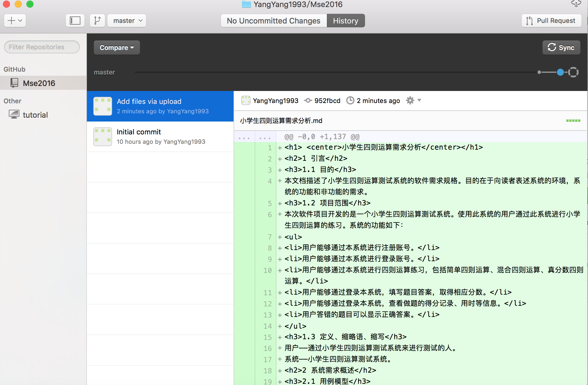Click line number 7 in the diff
The height and width of the screenshot is (385, 588).
point(270,237)
